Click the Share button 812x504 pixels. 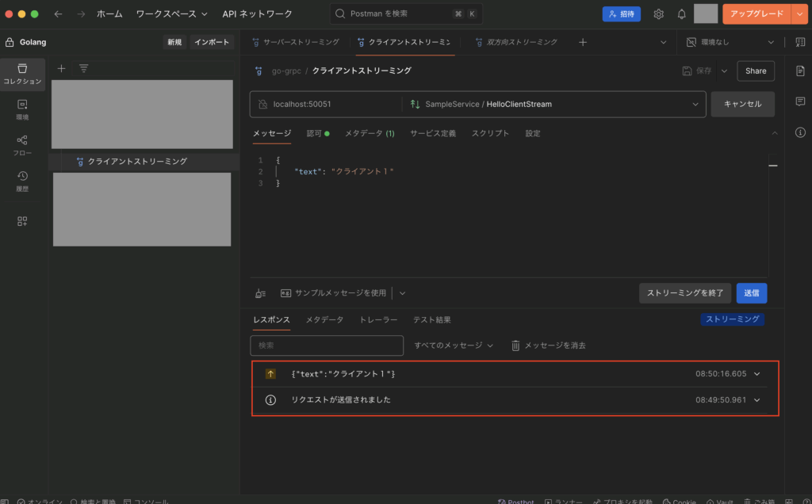coord(756,71)
